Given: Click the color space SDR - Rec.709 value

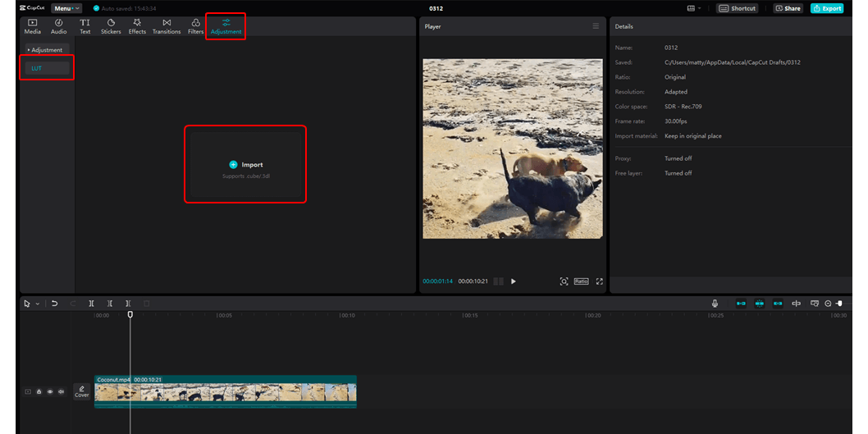Looking at the screenshot, I should click(x=683, y=107).
